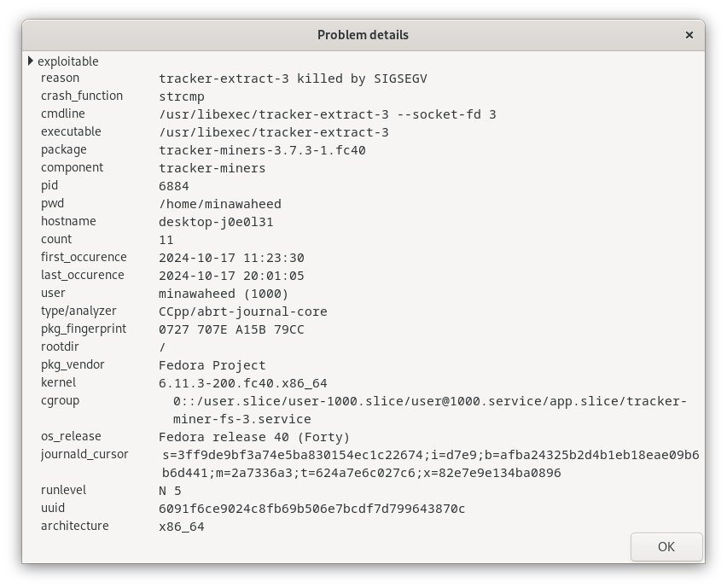
Task: Select the component row label
Action: click(x=72, y=167)
